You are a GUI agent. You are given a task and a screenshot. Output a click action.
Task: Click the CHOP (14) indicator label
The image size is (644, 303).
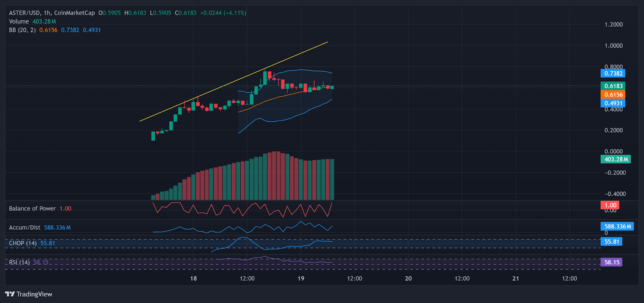(x=23, y=243)
